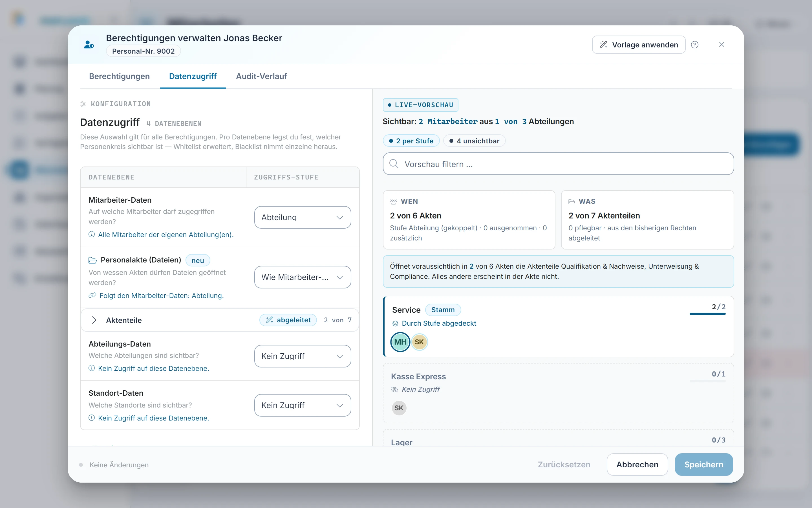
Task: Click the layers icon before Durch Stufe abgedeckt
Action: click(x=395, y=323)
